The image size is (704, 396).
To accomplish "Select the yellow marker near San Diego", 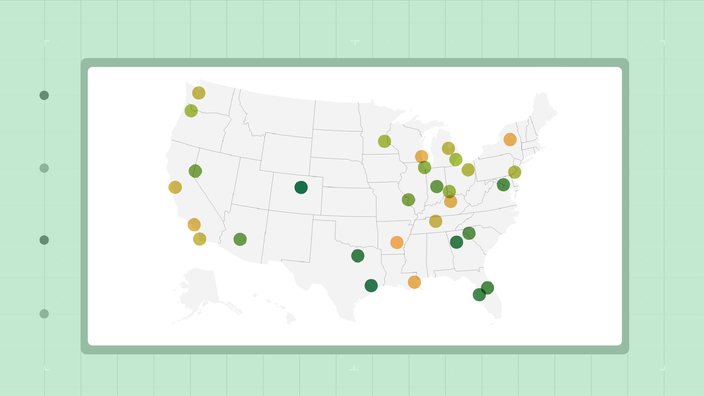I will (199, 239).
